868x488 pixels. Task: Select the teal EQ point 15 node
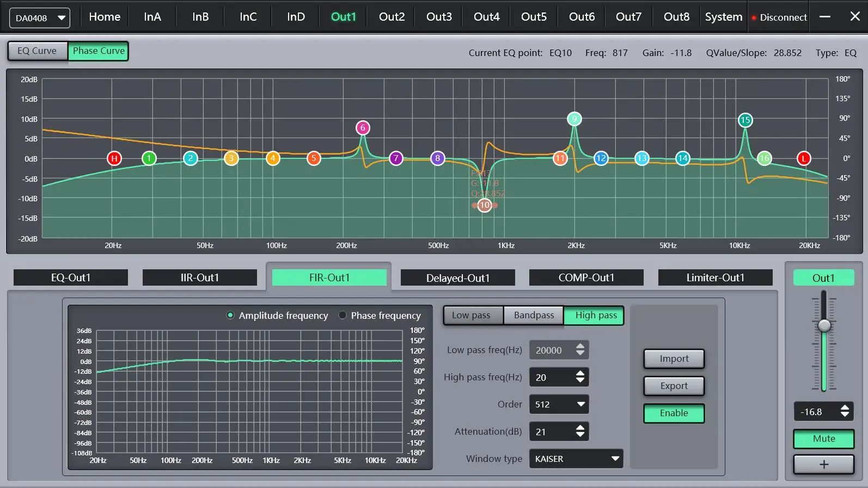tap(745, 120)
